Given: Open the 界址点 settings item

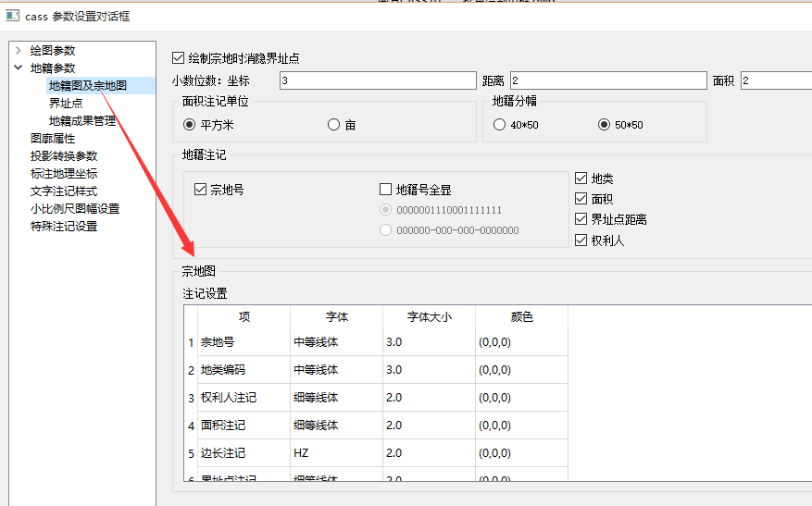Looking at the screenshot, I should 66,103.
